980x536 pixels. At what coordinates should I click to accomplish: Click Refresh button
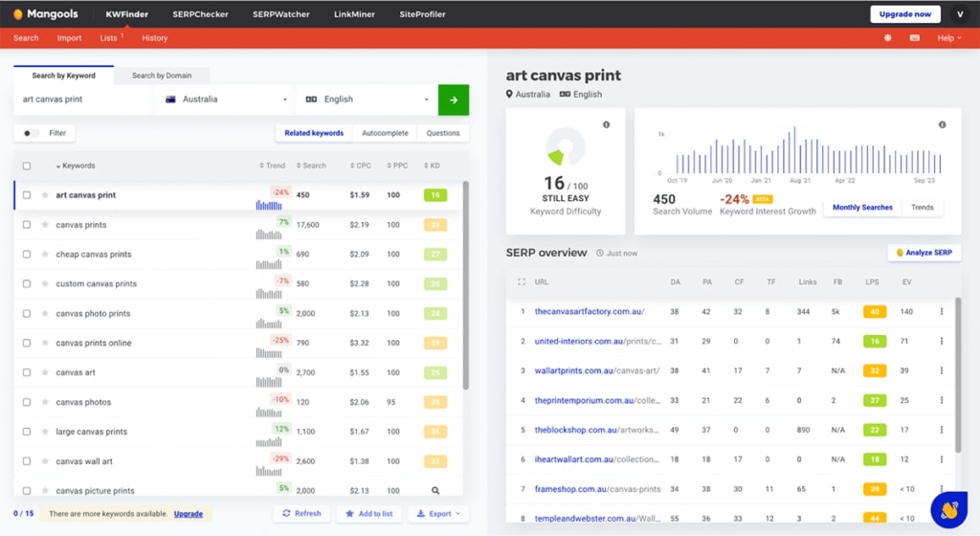301,514
